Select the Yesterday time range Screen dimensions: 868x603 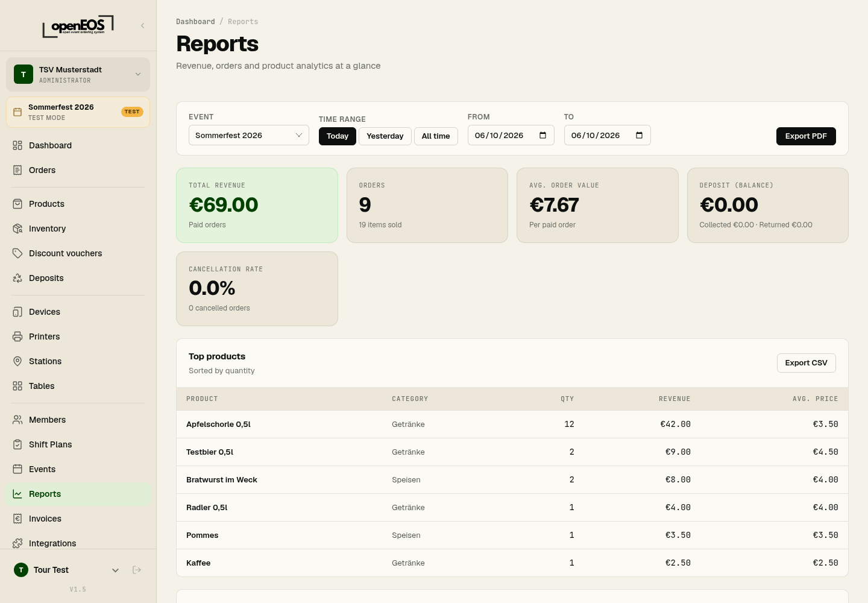tap(385, 136)
